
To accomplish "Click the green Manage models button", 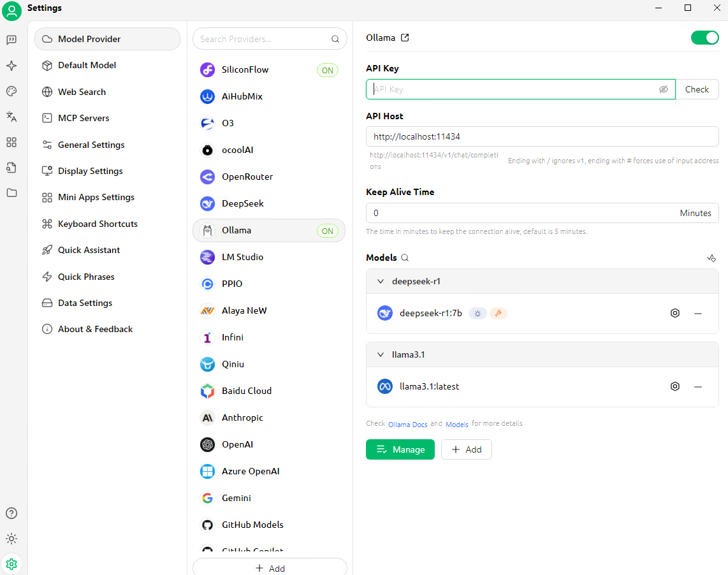I will point(400,449).
